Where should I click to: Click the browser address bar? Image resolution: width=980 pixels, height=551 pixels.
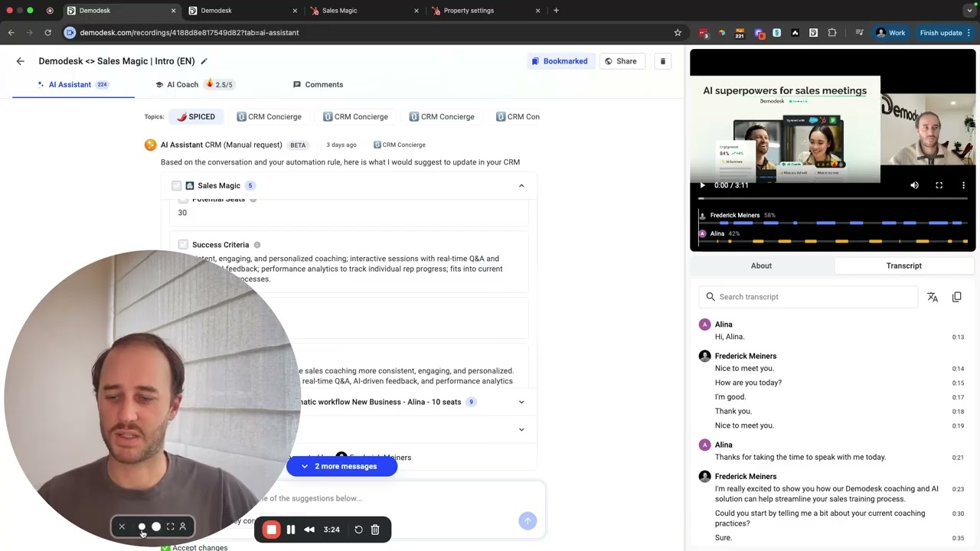pyautogui.click(x=367, y=33)
